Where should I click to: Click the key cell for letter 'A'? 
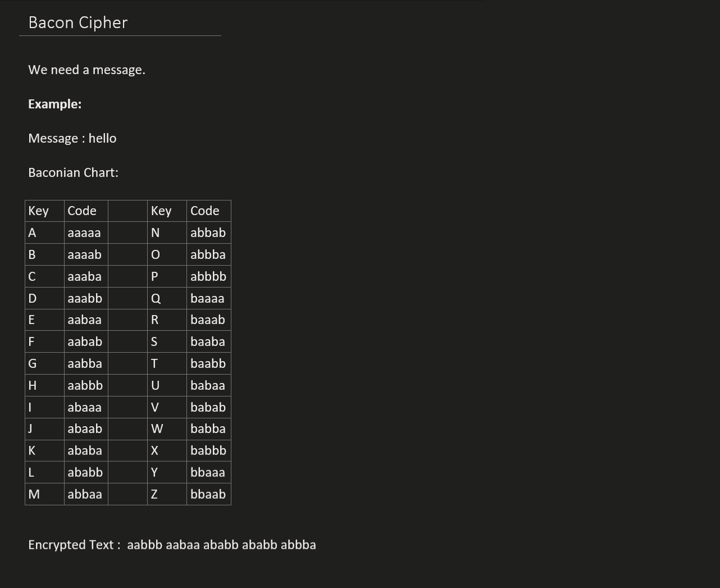[x=44, y=233]
